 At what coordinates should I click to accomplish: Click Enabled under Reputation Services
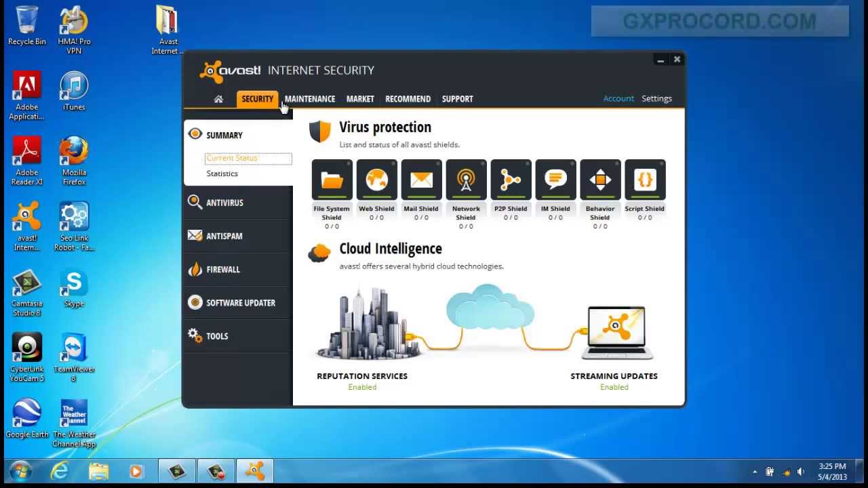coord(362,387)
